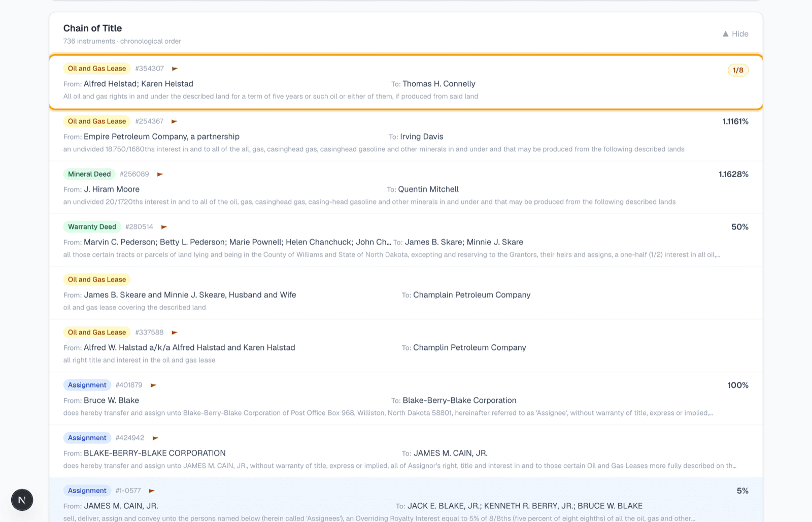Click arrow icon next to instrument #354307

(x=175, y=69)
